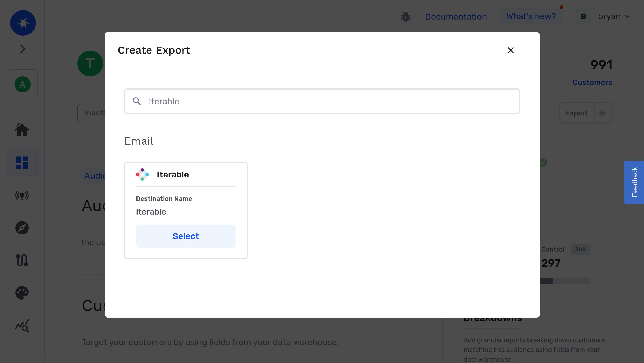Open the palette sidebar icon
The image size is (644, 363).
click(x=22, y=293)
